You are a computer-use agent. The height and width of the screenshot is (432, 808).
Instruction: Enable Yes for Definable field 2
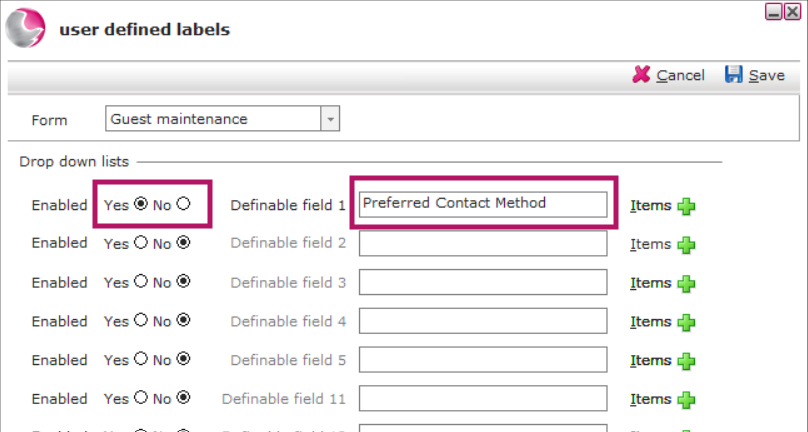141,242
